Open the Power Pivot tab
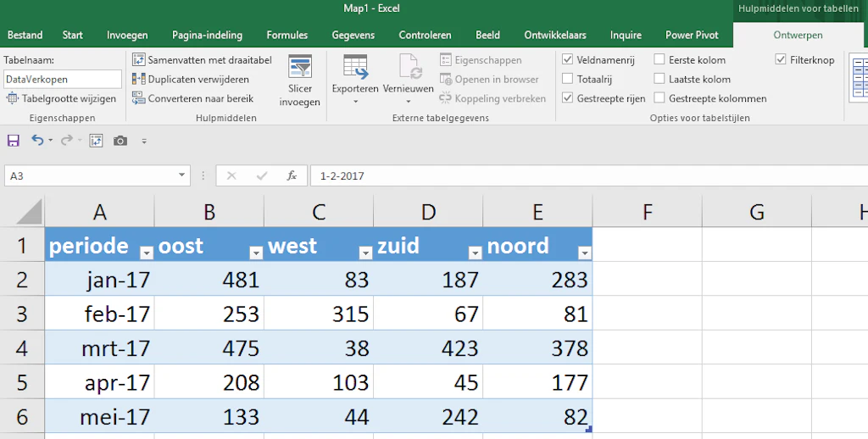The width and height of the screenshot is (868, 439). pos(692,35)
